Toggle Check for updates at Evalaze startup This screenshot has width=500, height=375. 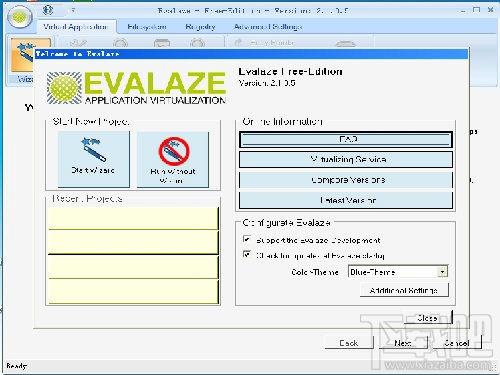(247, 255)
